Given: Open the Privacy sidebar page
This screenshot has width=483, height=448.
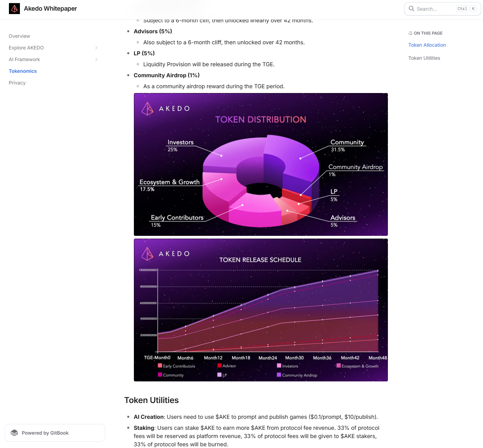Looking at the screenshot, I should pos(17,83).
